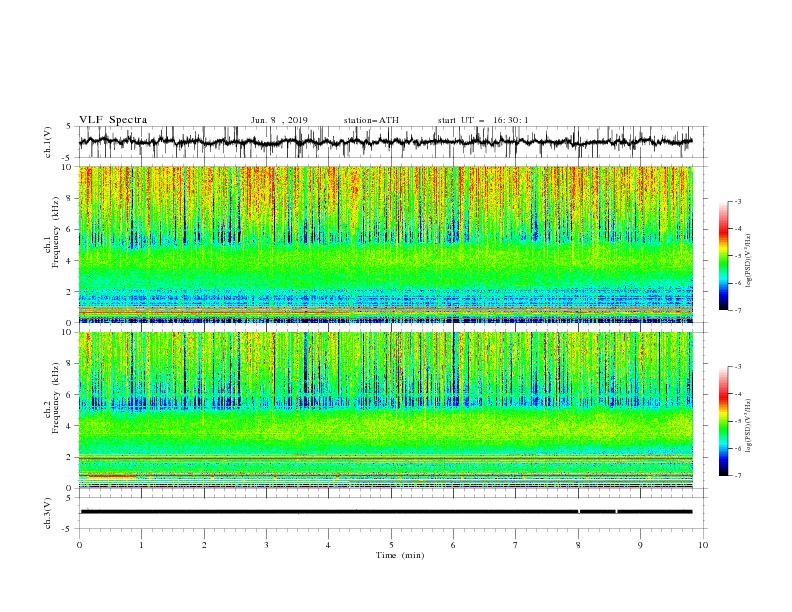Click the time axis tick label "3"
Viewport: 792px width, 612px height.
(266, 545)
